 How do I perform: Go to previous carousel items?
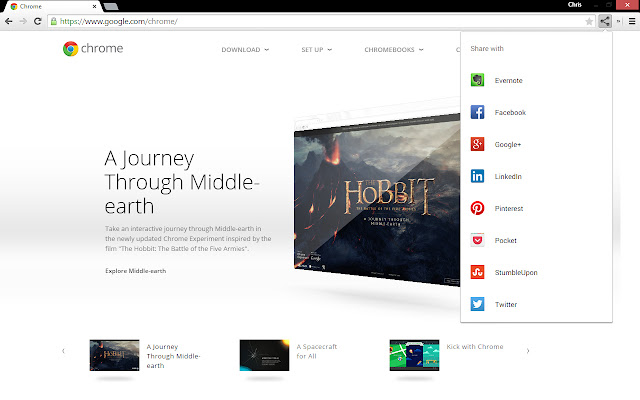[63, 351]
